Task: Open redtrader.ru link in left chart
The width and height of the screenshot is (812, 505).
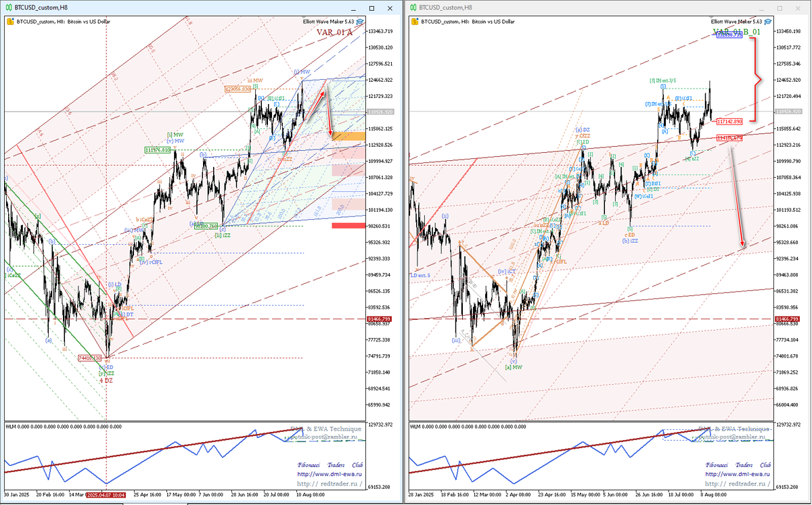Action: (x=330, y=483)
